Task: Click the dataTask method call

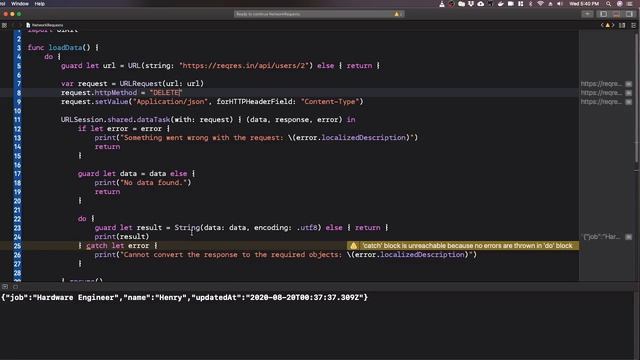Action: (153, 120)
